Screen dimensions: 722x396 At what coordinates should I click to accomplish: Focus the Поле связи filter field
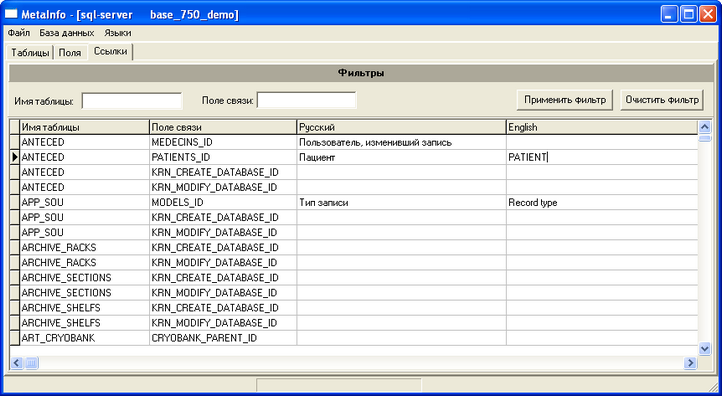[x=307, y=100]
